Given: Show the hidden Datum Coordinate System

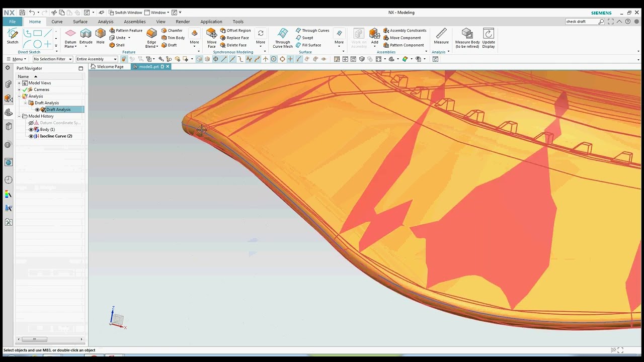Looking at the screenshot, I should [31, 123].
